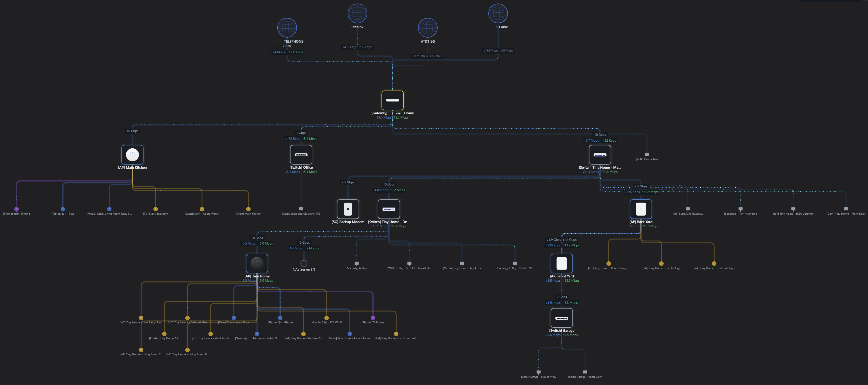Screen dimensions: 868x385
Task: Click the TELEPHONE 2.4 ms latency text
Action: click(x=287, y=46)
